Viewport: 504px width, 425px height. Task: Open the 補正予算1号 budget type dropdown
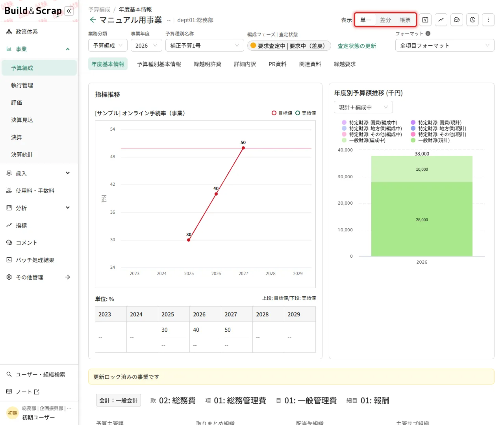click(205, 45)
